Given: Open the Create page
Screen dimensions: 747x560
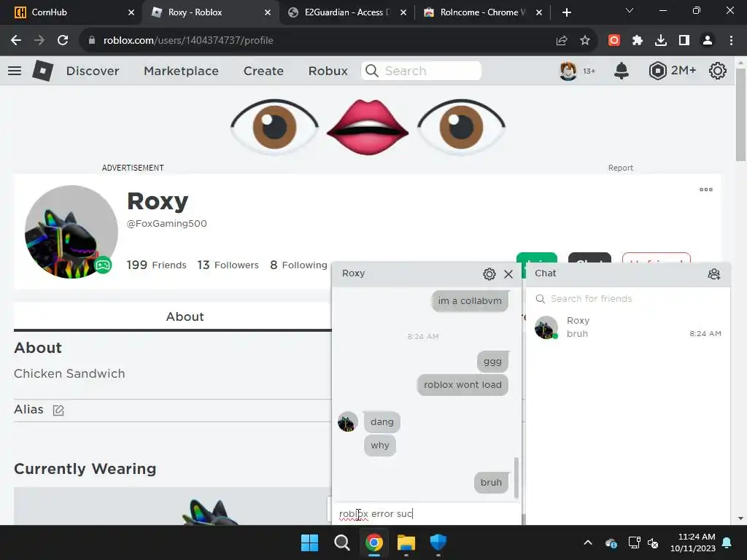Looking at the screenshot, I should (263, 71).
